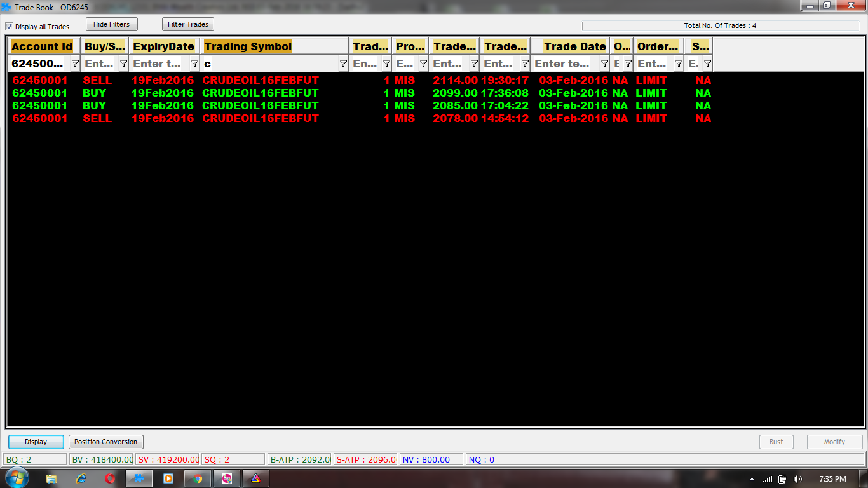Uncheck the Display all Trades checkbox
Screen dimensions: 868x488
tap(10, 27)
